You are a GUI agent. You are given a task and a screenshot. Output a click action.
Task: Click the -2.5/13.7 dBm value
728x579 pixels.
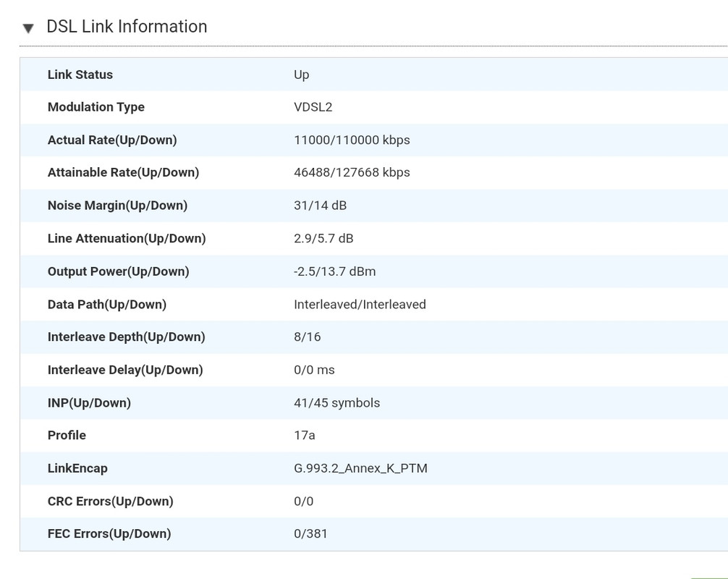[x=335, y=271]
